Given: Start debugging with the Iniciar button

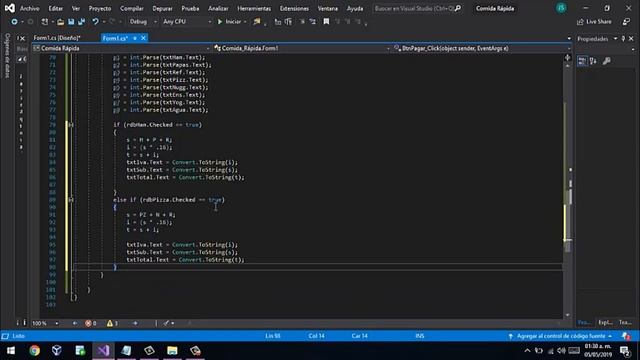Looking at the screenshot, I should click(x=229, y=22).
